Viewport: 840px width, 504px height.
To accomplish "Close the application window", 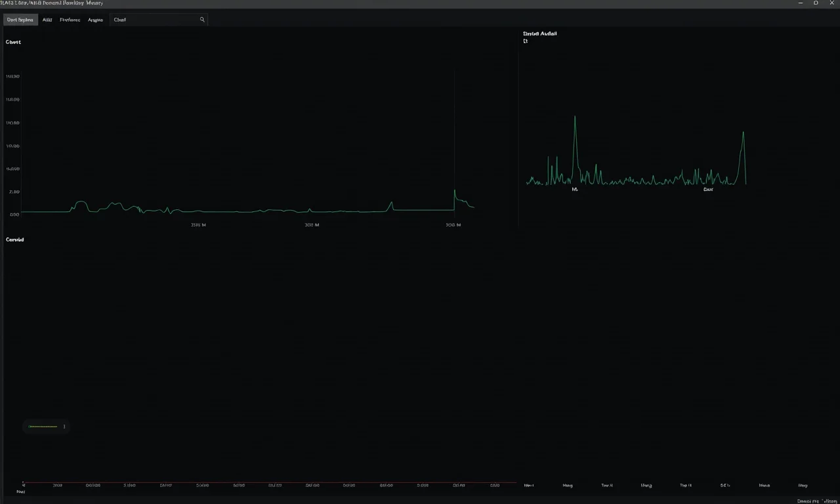I will tap(832, 3).
